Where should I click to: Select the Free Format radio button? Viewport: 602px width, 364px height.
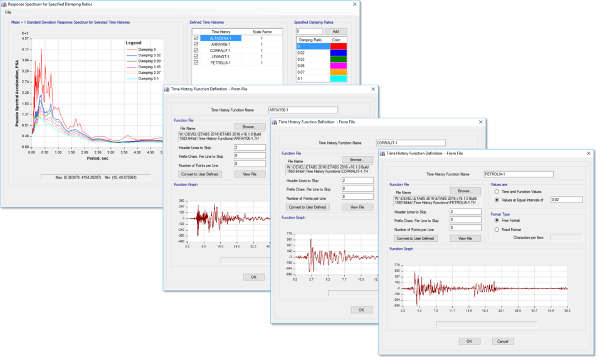point(497,221)
